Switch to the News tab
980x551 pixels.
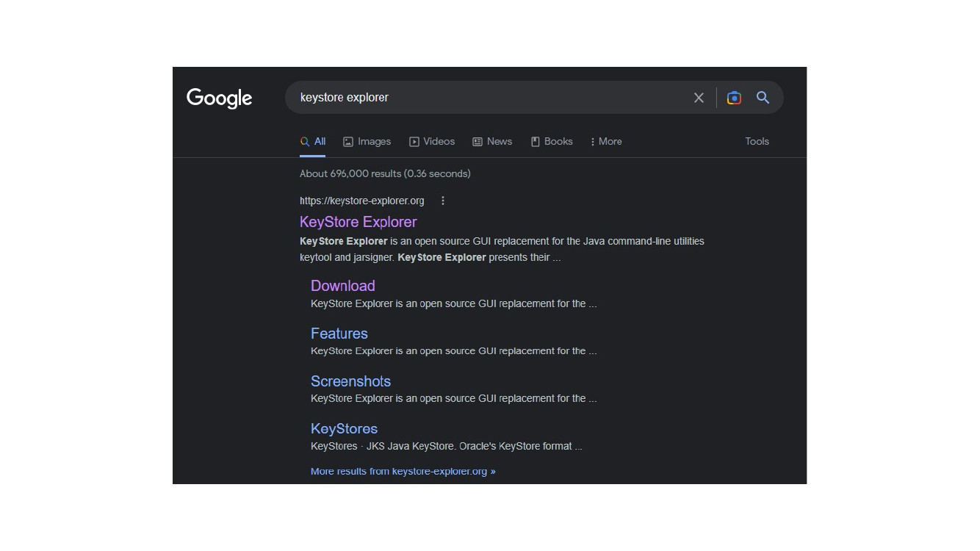[x=492, y=142]
